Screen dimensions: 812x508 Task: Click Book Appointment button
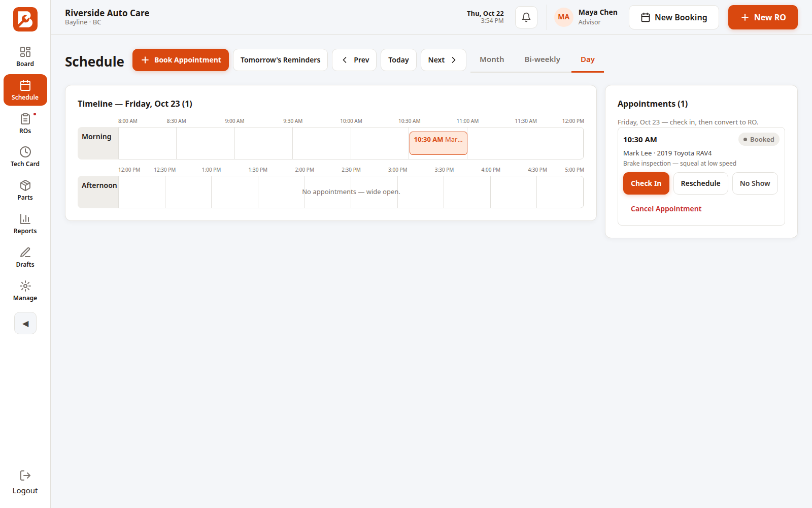tap(181, 60)
